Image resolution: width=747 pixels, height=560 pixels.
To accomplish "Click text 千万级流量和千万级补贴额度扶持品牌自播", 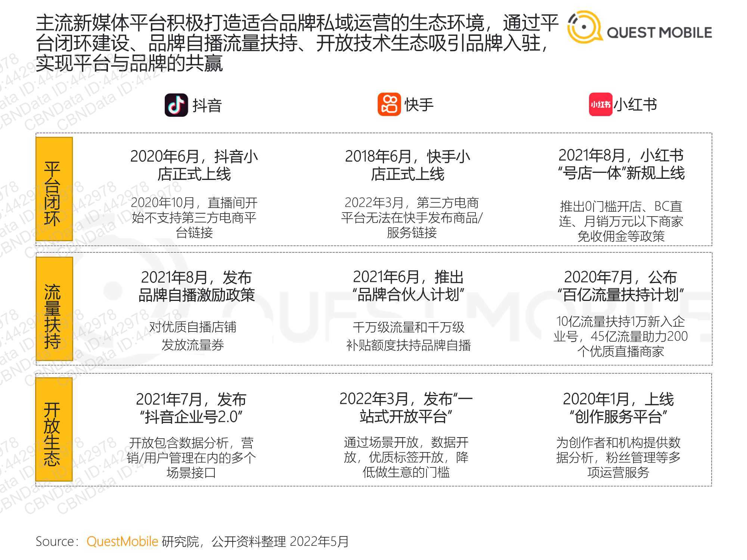I will click(x=409, y=336).
